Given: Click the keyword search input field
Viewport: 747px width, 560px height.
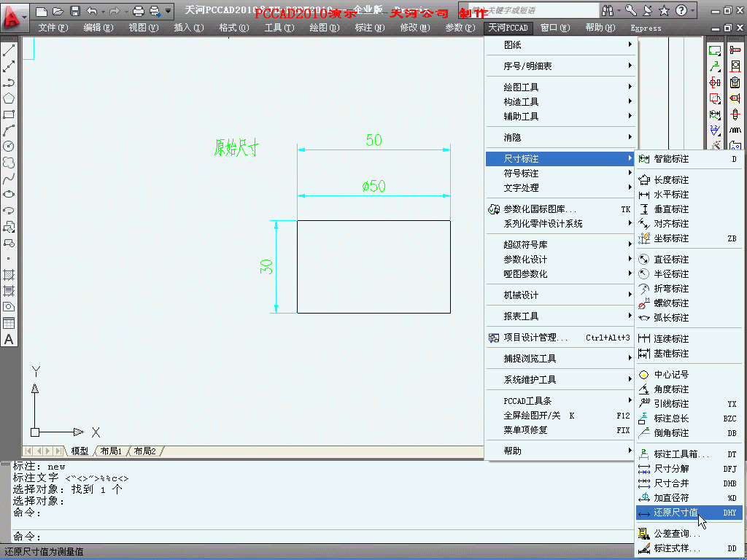Looking at the screenshot, I should click(x=533, y=10).
